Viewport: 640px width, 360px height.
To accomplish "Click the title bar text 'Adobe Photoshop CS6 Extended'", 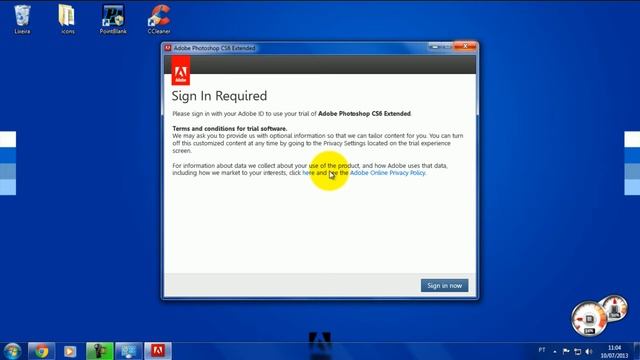I will click(214, 48).
